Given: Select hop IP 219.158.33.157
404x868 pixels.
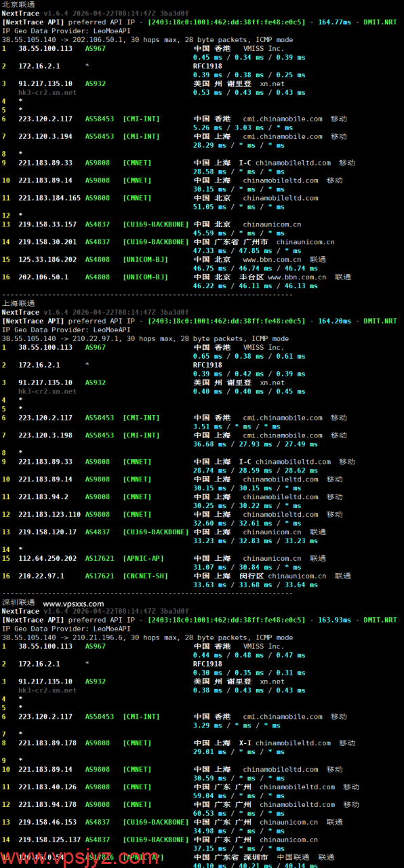Looking at the screenshot, I should [47, 224].
